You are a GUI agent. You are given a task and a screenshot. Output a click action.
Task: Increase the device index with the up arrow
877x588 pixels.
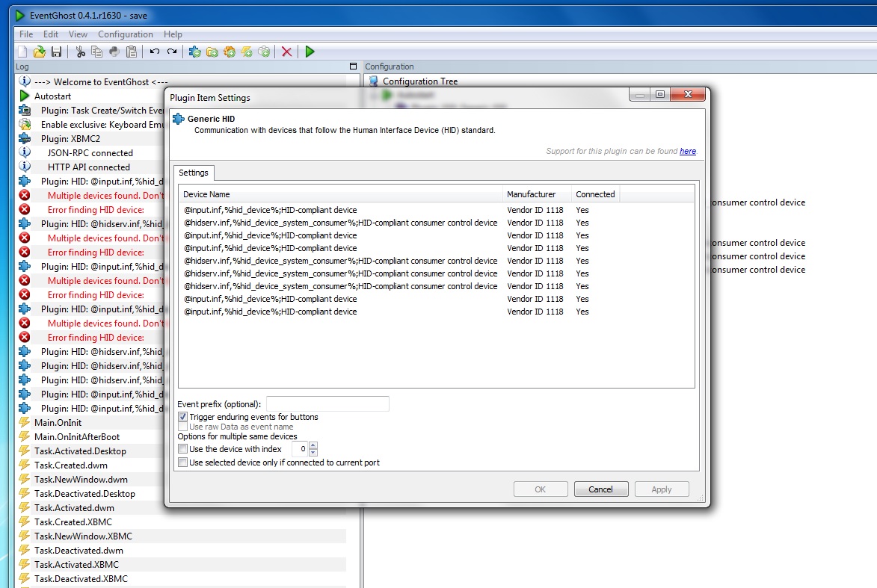pyautogui.click(x=313, y=445)
